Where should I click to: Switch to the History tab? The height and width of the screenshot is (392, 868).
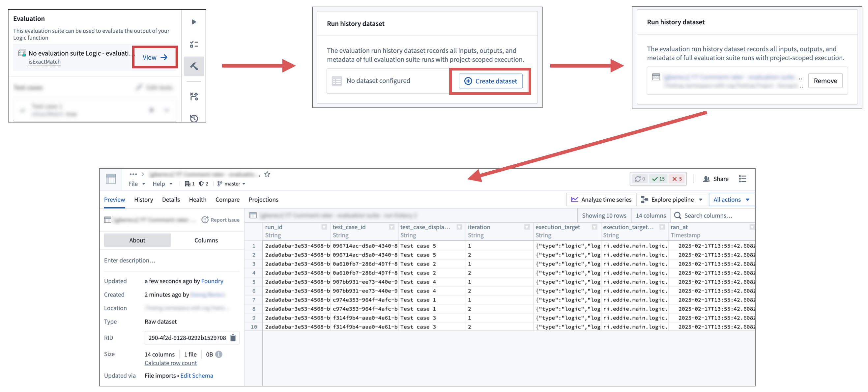[x=143, y=199]
